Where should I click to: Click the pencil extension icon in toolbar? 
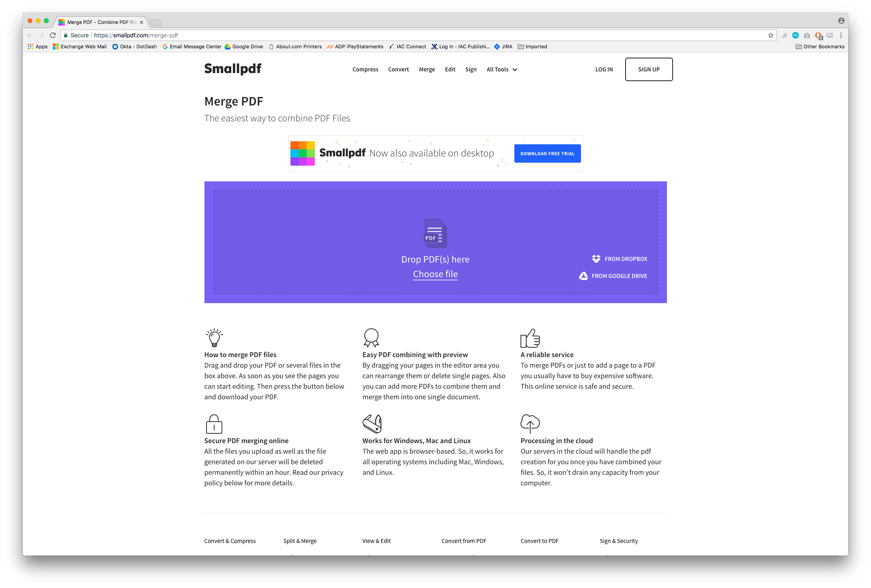[x=784, y=35]
